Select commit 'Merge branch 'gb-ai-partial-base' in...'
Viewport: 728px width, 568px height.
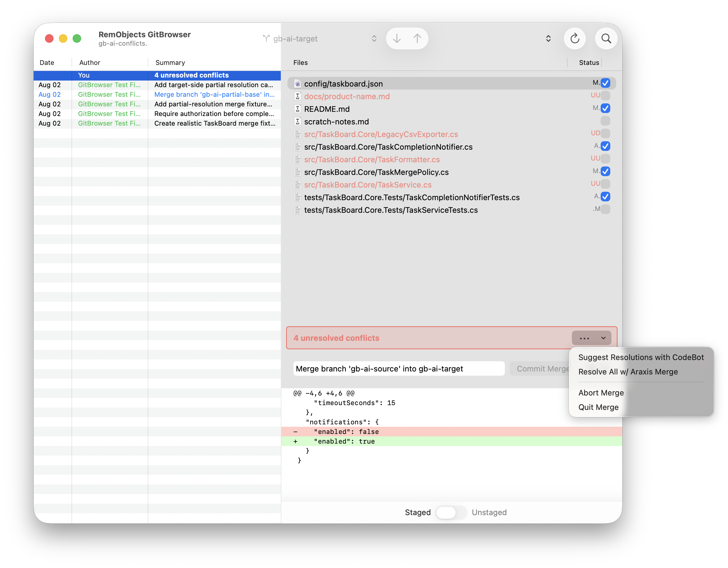point(157,95)
